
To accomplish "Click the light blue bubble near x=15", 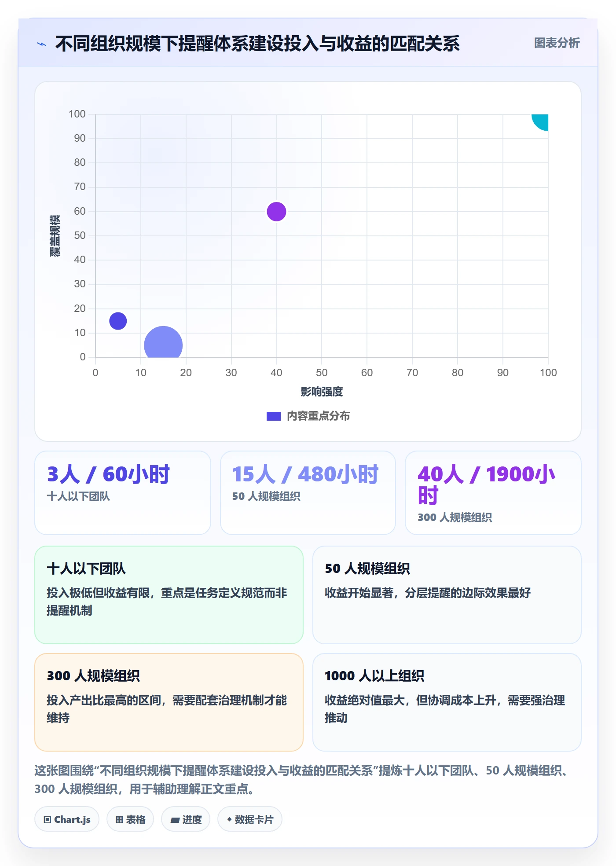I will pos(163,342).
